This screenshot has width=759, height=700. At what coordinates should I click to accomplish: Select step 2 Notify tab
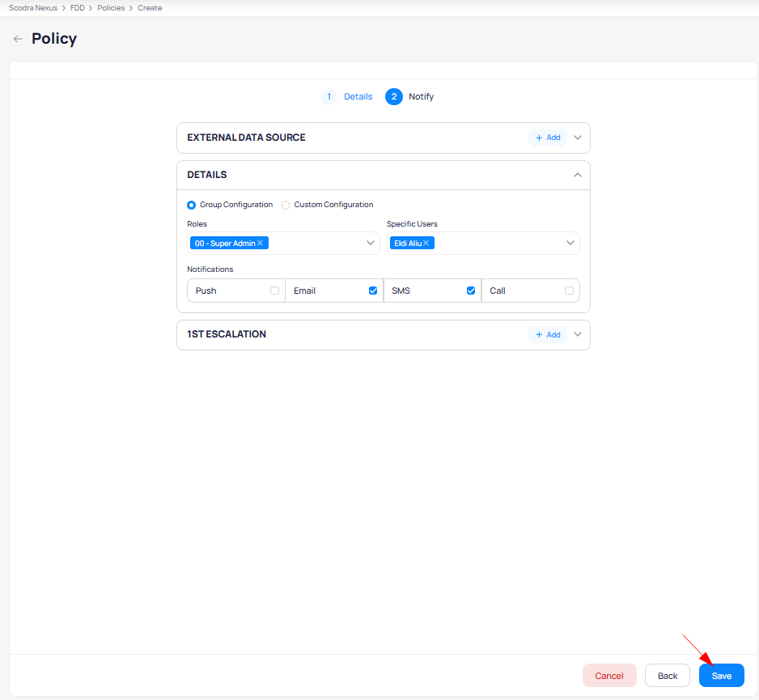tap(410, 97)
